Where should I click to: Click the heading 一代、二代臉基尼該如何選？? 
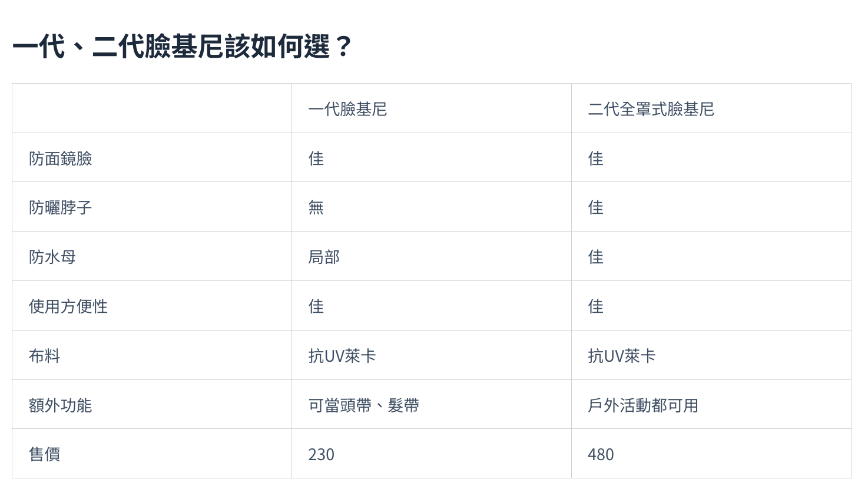coord(182,46)
